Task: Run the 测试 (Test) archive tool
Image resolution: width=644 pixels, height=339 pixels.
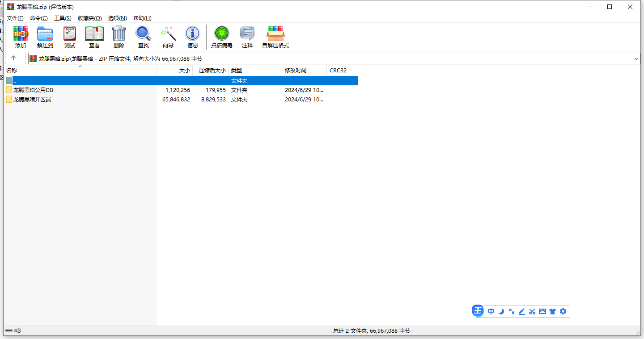Action: pos(70,37)
